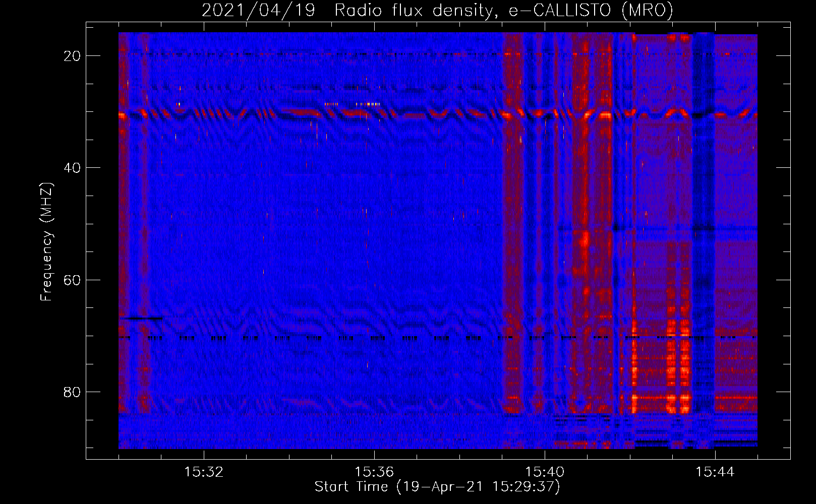816x504 pixels.
Task: Click the 'Frequency (MHZ)' axis label
Action: tap(46, 242)
